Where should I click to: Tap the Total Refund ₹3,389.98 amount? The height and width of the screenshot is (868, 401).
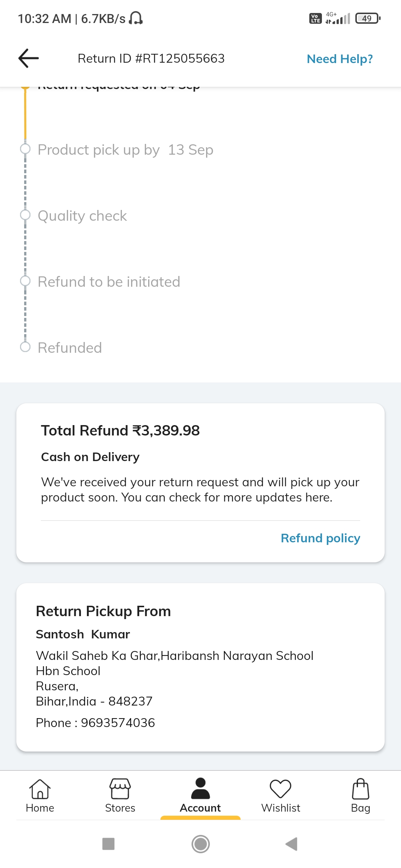(x=120, y=431)
